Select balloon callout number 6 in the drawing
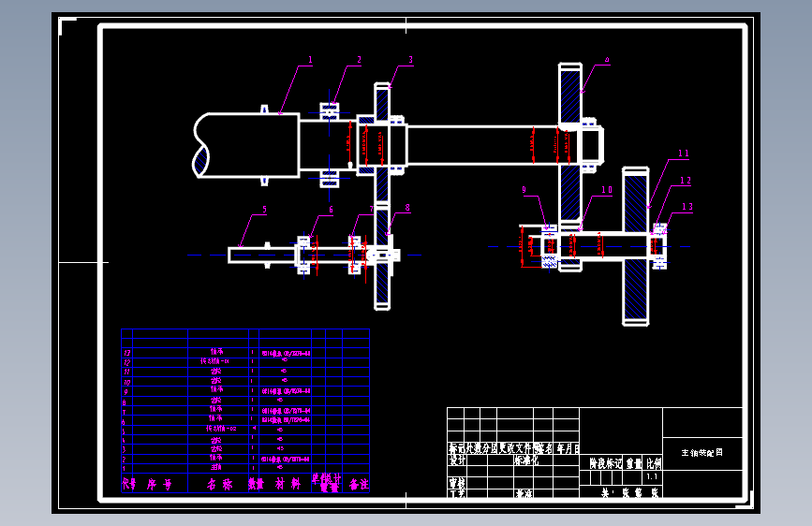 coord(331,210)
